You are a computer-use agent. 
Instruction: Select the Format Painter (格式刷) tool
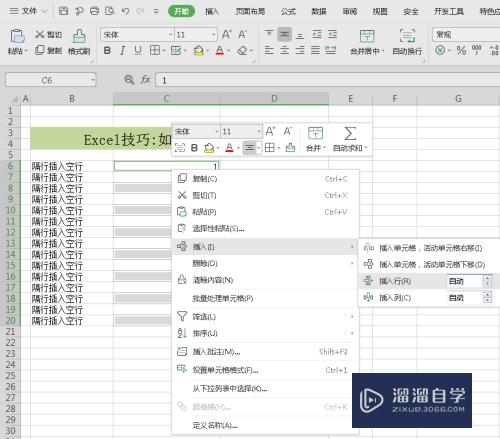coord(79,42)
